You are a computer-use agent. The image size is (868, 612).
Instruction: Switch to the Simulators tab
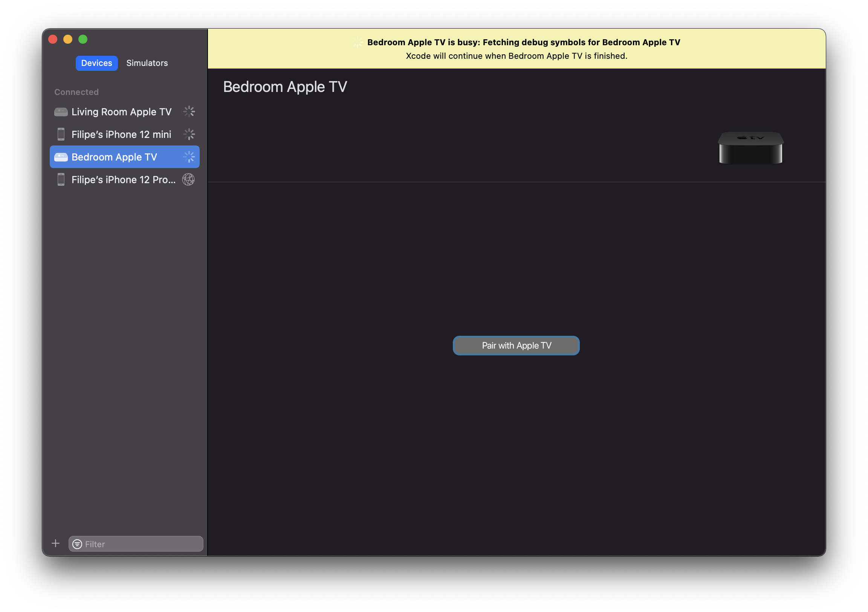tap(147, 63)
